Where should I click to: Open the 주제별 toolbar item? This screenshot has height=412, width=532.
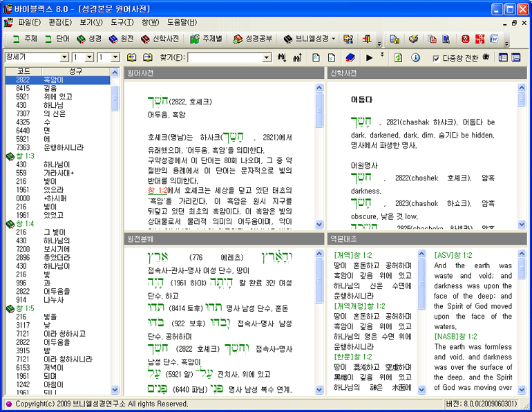[x=206, y=39]
